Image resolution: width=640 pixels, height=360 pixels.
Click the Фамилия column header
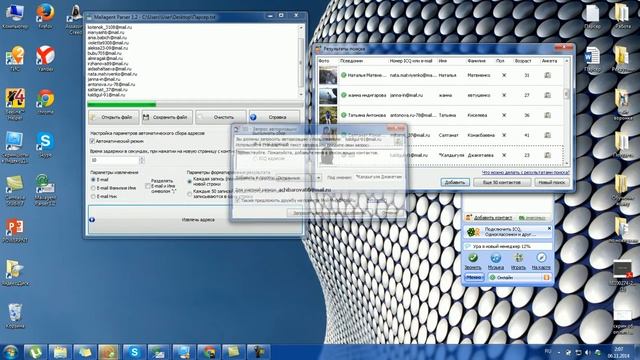(x=476, y=61)
